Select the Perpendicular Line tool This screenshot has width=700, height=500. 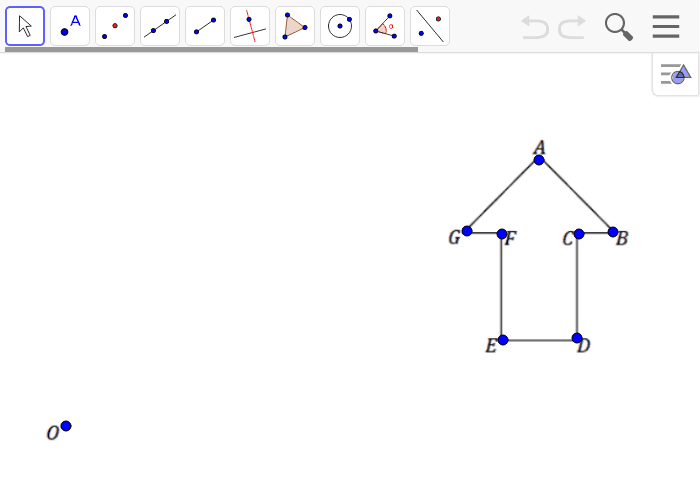250,26
